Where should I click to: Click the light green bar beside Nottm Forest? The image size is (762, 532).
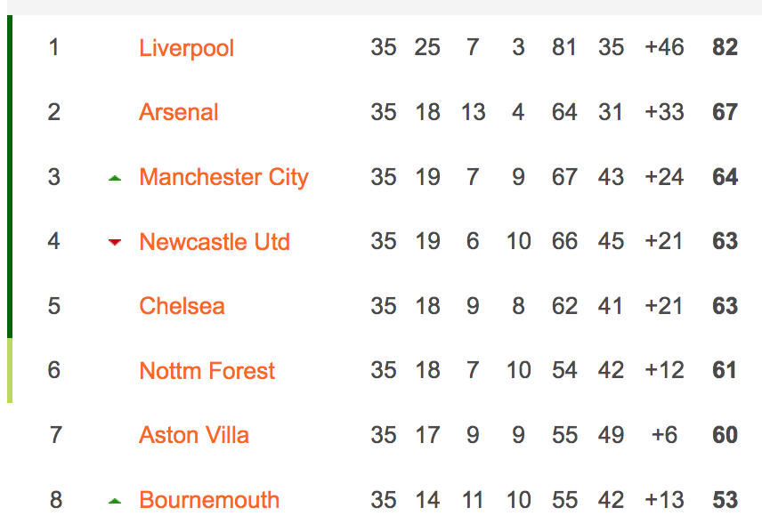(10, 370)
